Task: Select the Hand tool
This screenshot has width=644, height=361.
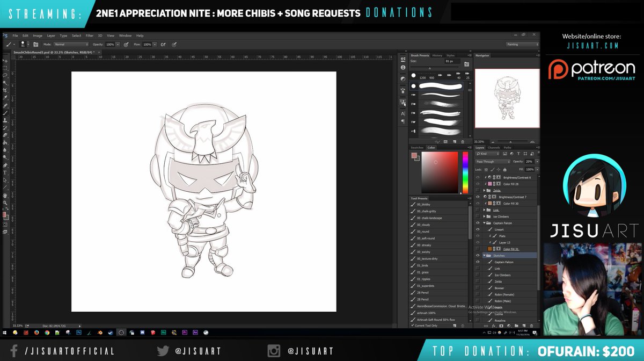Action: coord(5,196)
